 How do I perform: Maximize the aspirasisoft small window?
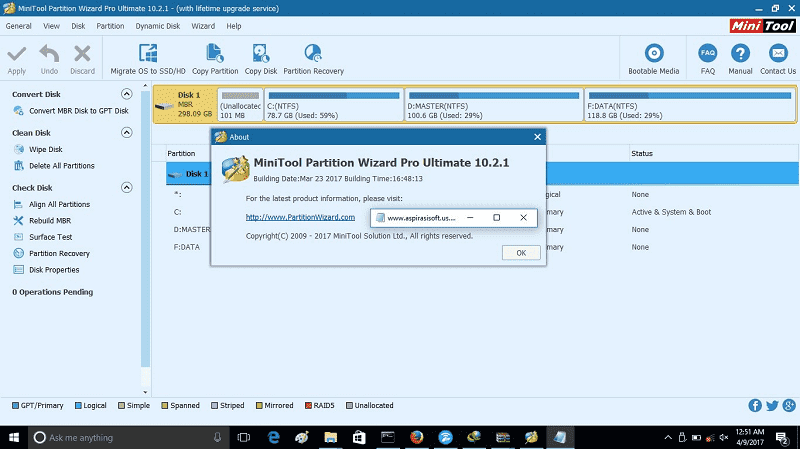coord(496,218)
